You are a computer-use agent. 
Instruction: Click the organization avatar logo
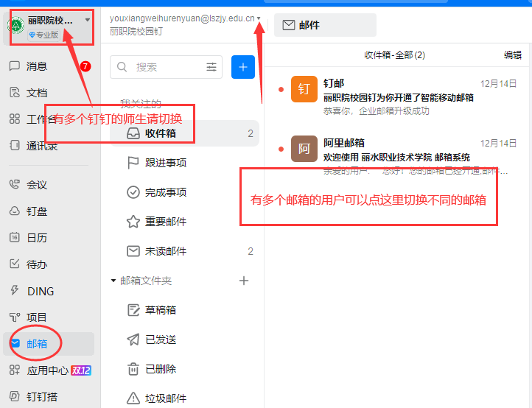tap(16, 25)
